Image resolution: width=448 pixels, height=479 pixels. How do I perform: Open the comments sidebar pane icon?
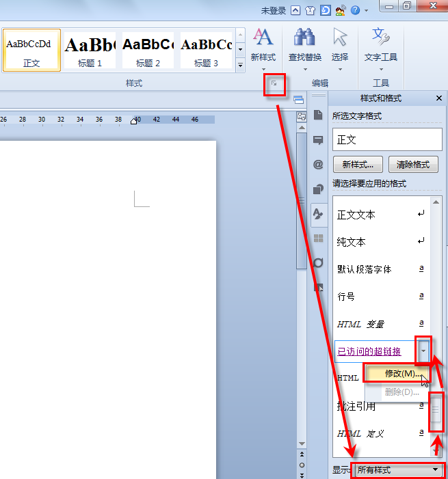click(318, 140)
